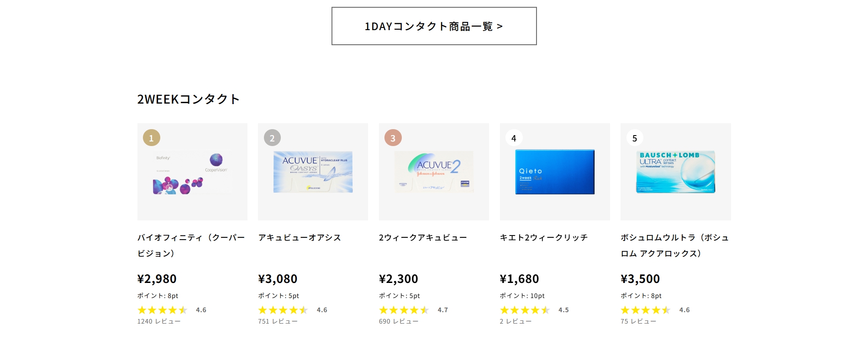The height and width of the screenshot is (361, 868).
Task: Click the rank 4 badge
Action: click(x=514, y=138)
